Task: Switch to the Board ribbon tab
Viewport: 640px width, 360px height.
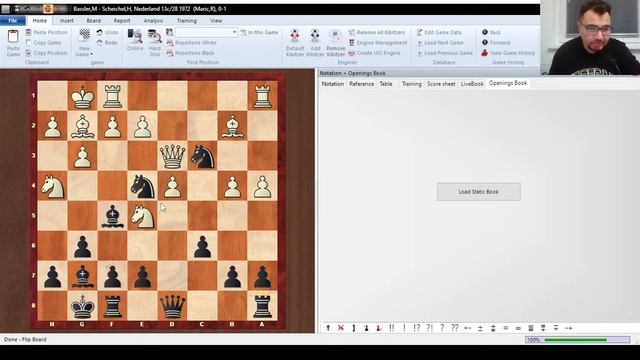Action: (x=93, y=20)
